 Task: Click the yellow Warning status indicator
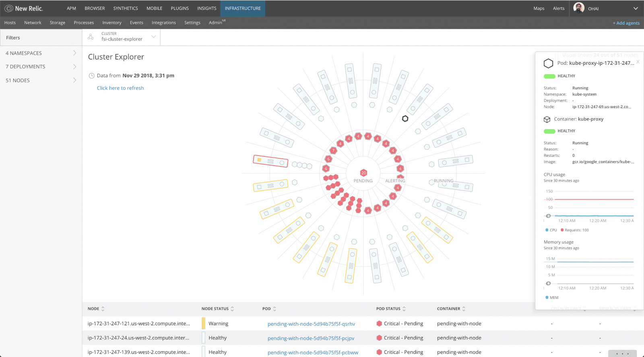(203, 323)
